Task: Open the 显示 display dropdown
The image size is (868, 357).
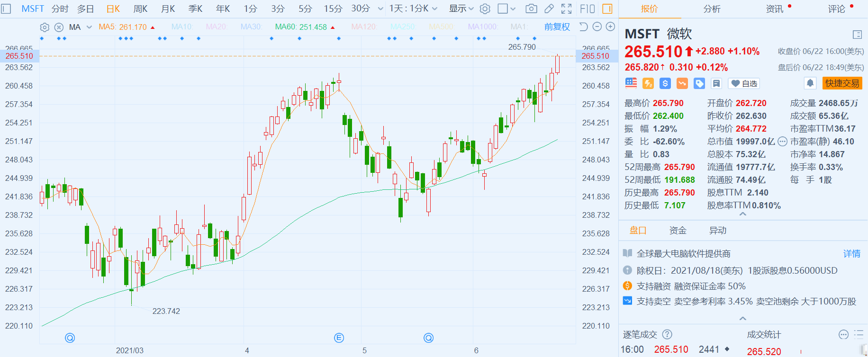Action: click(x=461, y=9)
